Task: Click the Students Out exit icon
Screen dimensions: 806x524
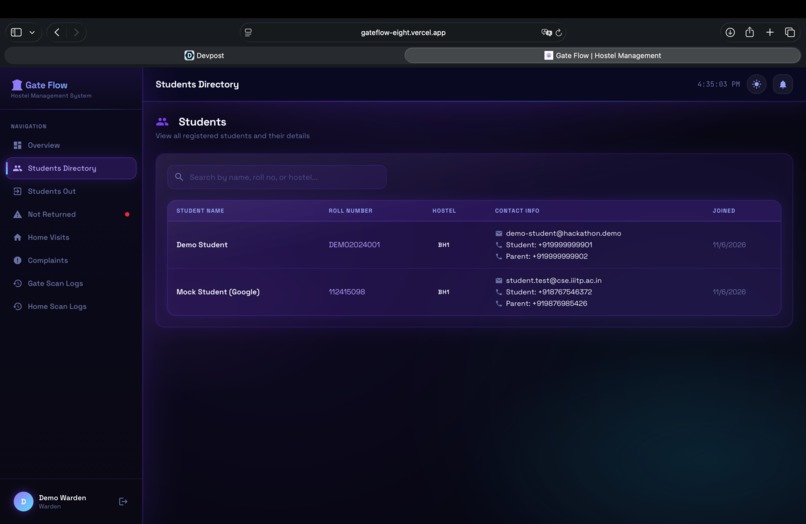Action: (x=17, y=191)
